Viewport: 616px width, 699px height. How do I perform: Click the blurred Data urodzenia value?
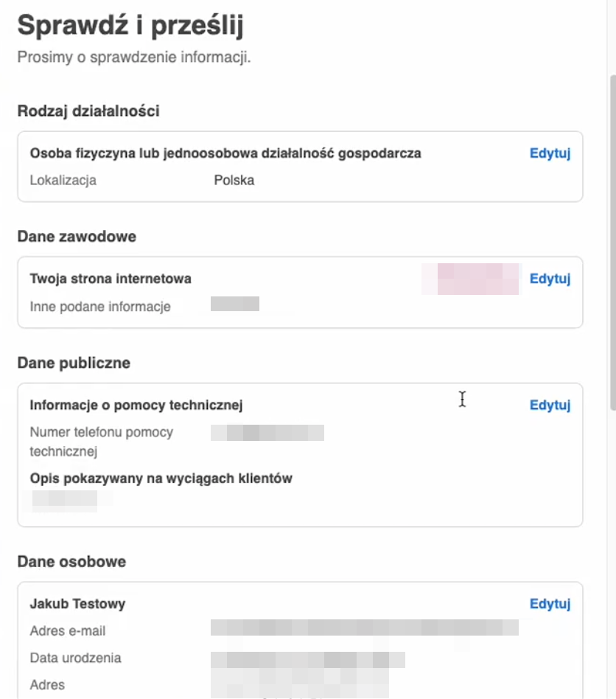coord(308,660)
